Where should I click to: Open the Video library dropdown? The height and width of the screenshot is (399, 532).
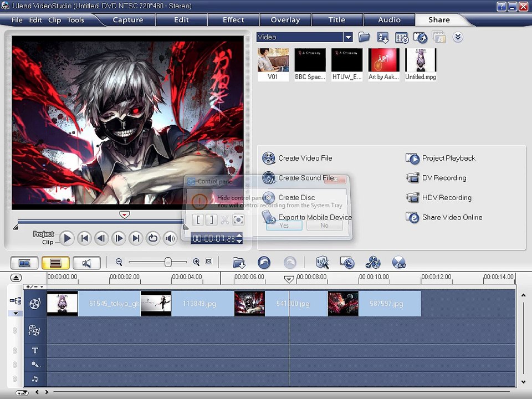pyautogui.click(x=348, y=37)
